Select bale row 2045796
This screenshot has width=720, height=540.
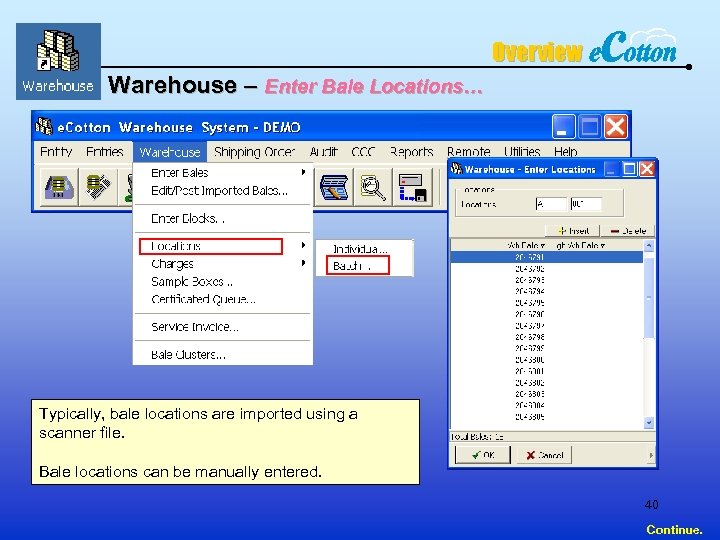click(x=547, y=314)
